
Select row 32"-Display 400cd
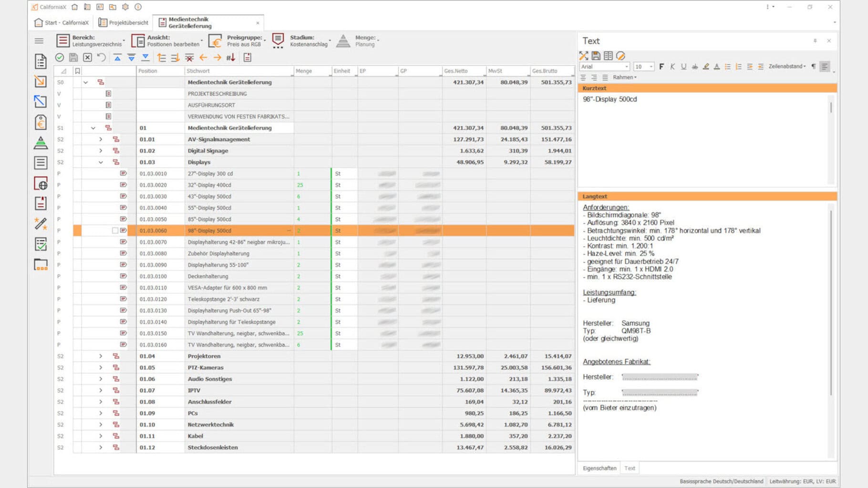tap(315, 185)
